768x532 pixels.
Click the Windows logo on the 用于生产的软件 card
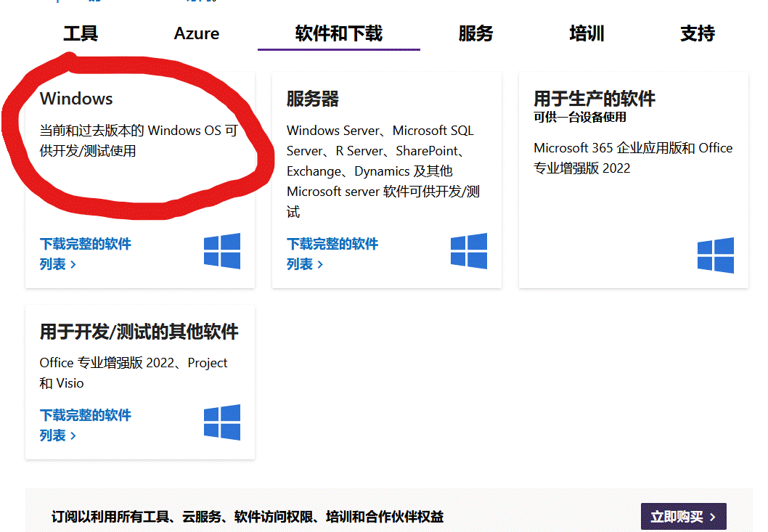point(716,255)
